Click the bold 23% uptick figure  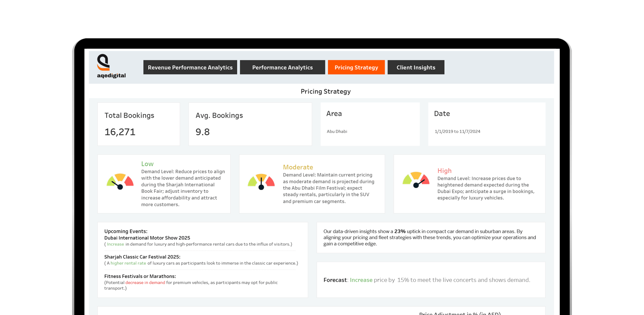400,231
